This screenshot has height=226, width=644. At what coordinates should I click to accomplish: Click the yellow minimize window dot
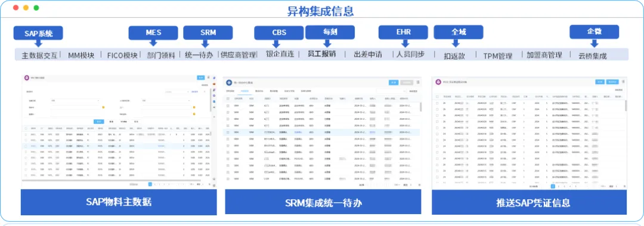pos(26,8)
